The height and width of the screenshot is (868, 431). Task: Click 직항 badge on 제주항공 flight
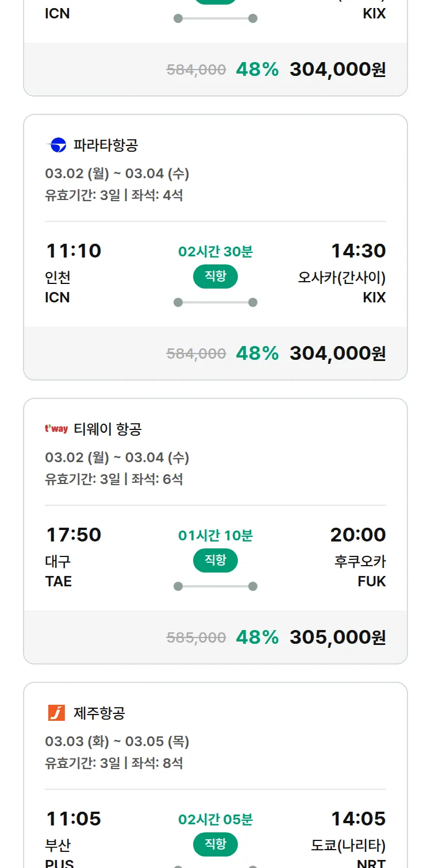215,844
